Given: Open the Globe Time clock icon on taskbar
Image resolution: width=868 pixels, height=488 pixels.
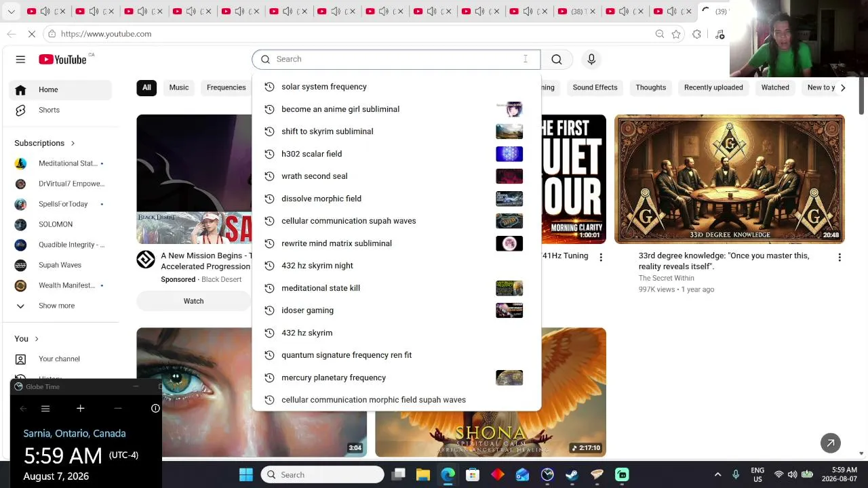Looking at the screenshot, I should (x=547, y=474).
